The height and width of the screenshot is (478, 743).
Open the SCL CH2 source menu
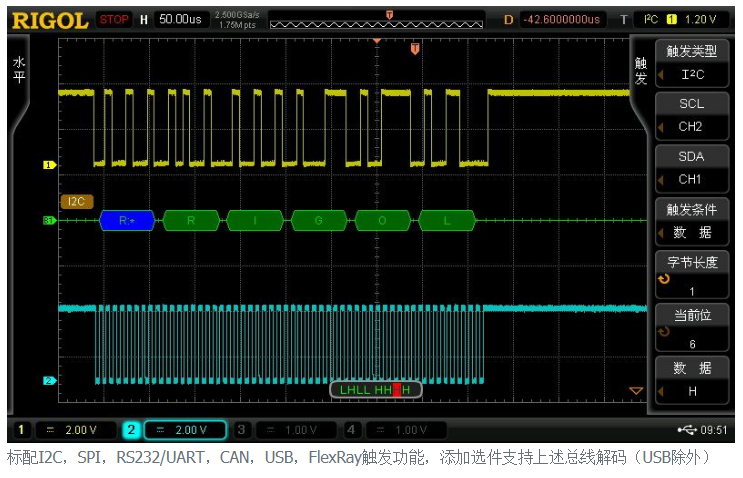[x=692, y=116]
